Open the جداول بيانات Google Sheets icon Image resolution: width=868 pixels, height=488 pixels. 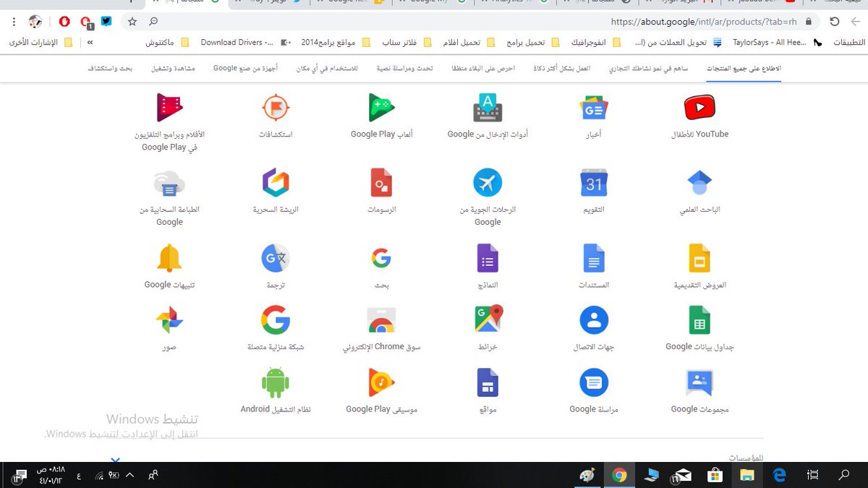[699, 320]
